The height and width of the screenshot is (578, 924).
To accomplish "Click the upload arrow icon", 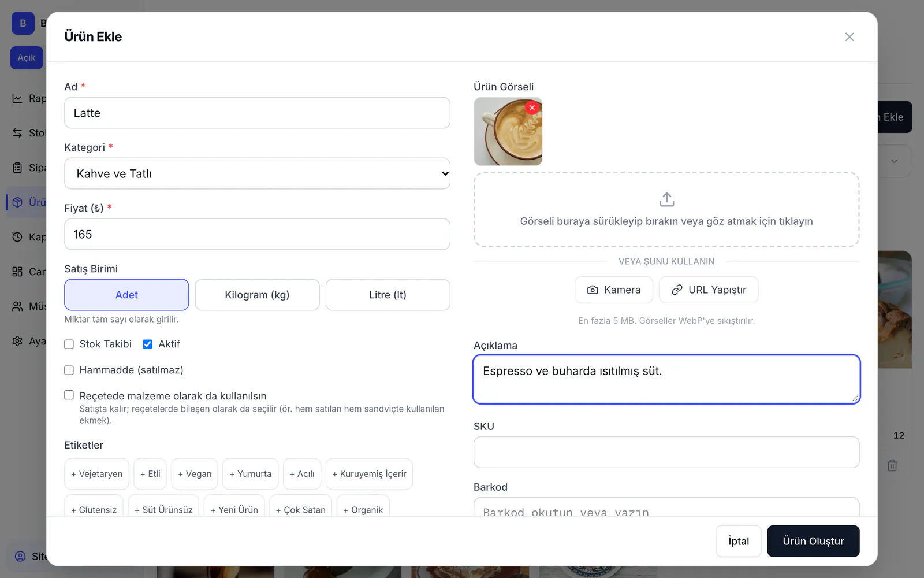I will 666,199.
